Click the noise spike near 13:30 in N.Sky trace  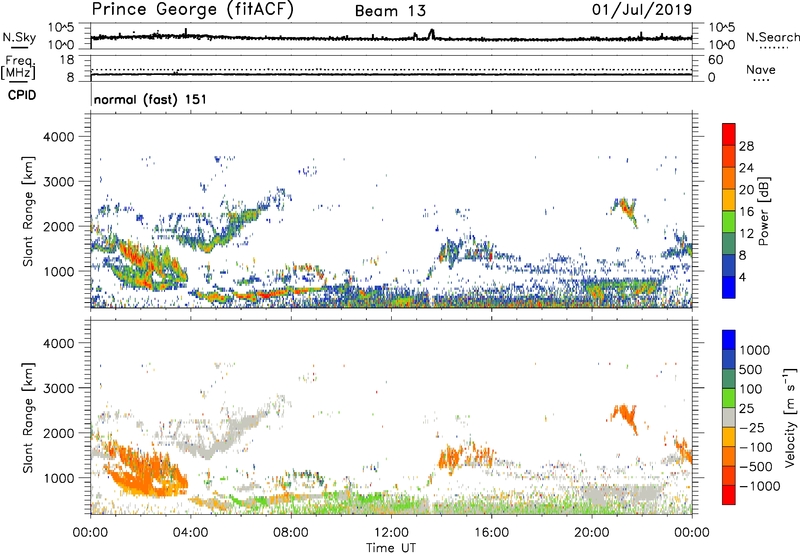click(432, 34)
